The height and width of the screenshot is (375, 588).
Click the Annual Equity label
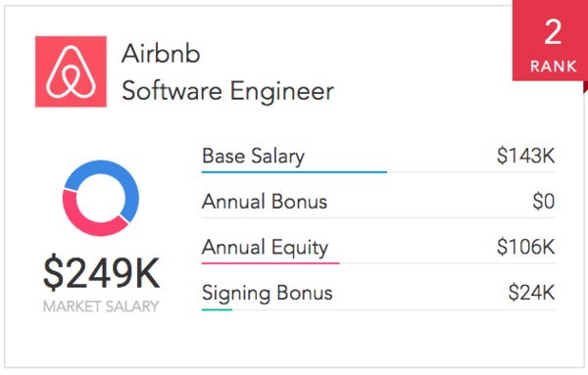tap(265, 248)
